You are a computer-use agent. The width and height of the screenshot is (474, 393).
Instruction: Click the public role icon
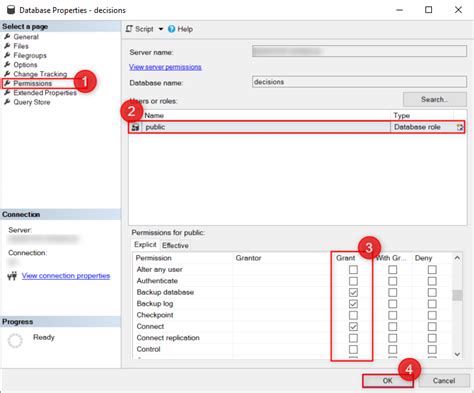135,127
